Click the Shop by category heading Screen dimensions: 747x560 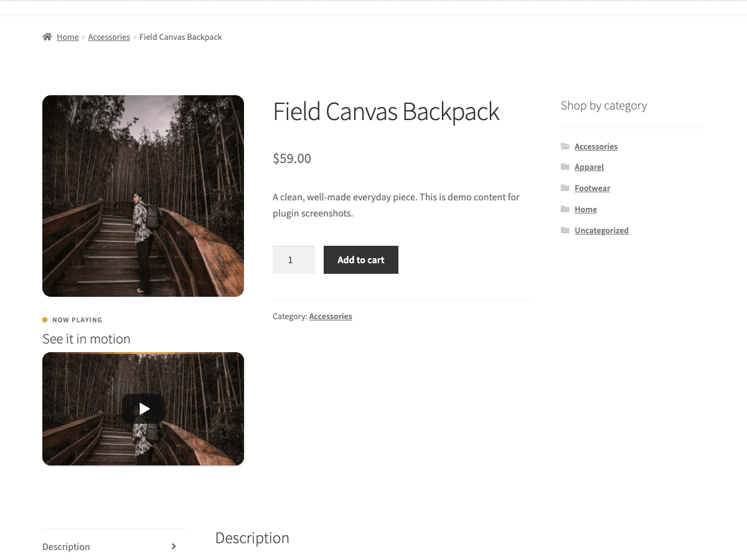[604, 105]
